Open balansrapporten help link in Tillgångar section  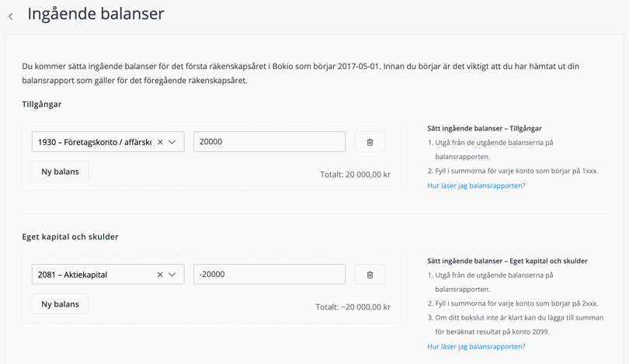476,186
